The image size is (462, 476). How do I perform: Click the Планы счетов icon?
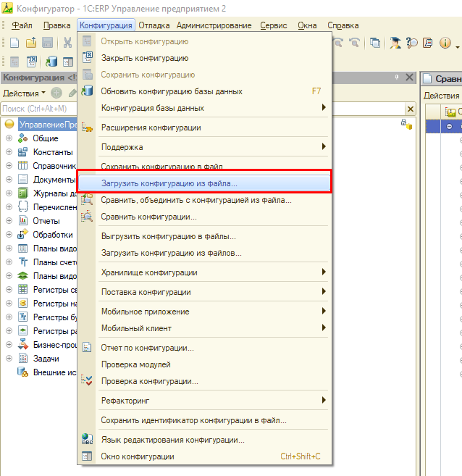[x=22, y=262]
